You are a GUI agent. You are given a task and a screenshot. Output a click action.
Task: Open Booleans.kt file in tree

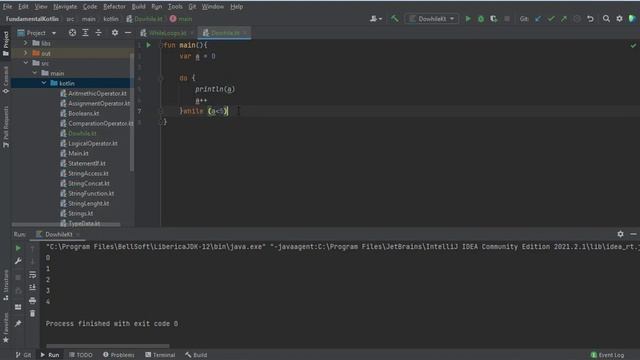click(80, 113)
